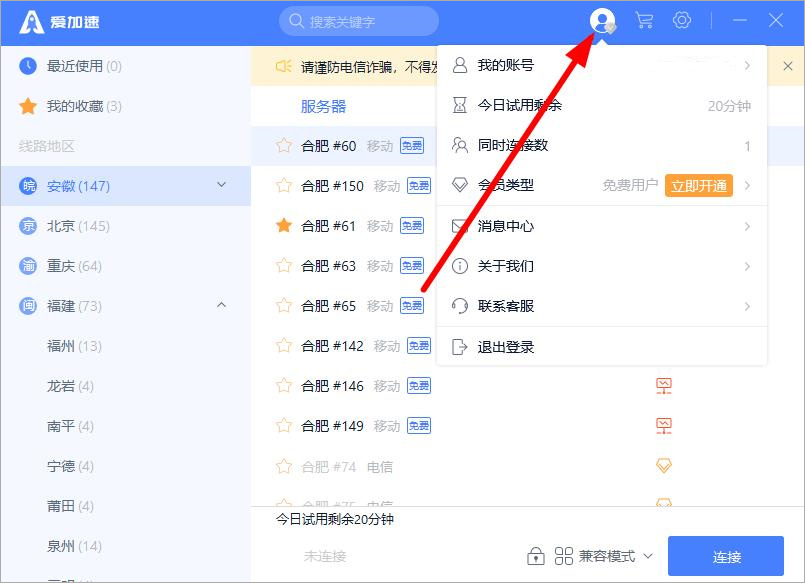Image resolution: width=805 pixels, height=583 pixels.
Task: Unfavorite the starred 合肥 #61
Action: click(284, 225)
